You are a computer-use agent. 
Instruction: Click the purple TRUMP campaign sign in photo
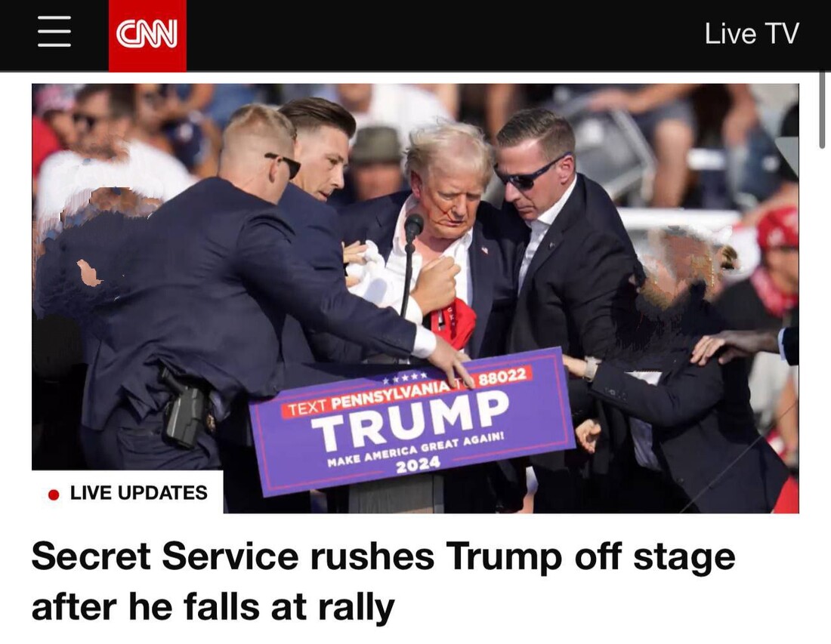[x=412, y=423]
